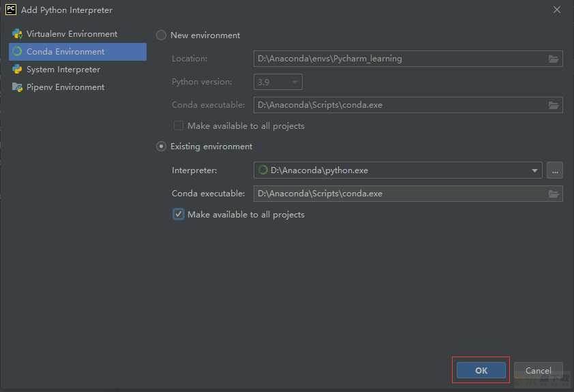Uncheck the ticked Make available to all projects checkbox
574x392 pixels.
coord(179,214)
